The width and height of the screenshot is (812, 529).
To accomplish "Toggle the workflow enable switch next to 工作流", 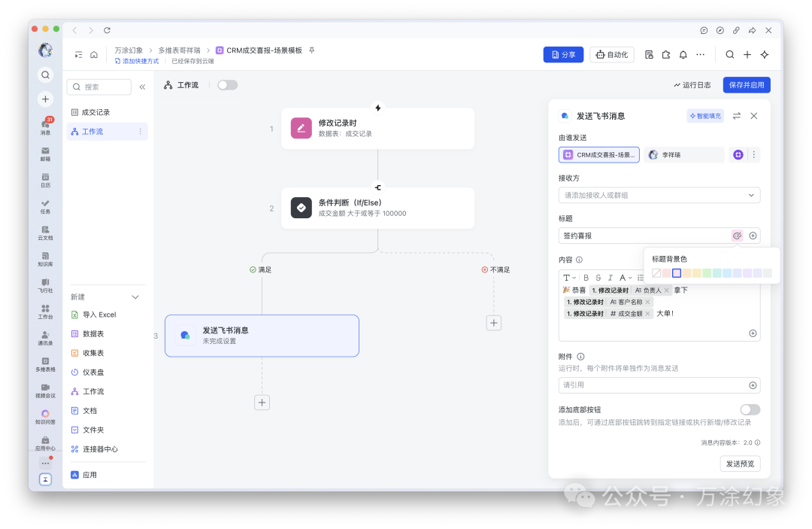I will click(228, 85).
